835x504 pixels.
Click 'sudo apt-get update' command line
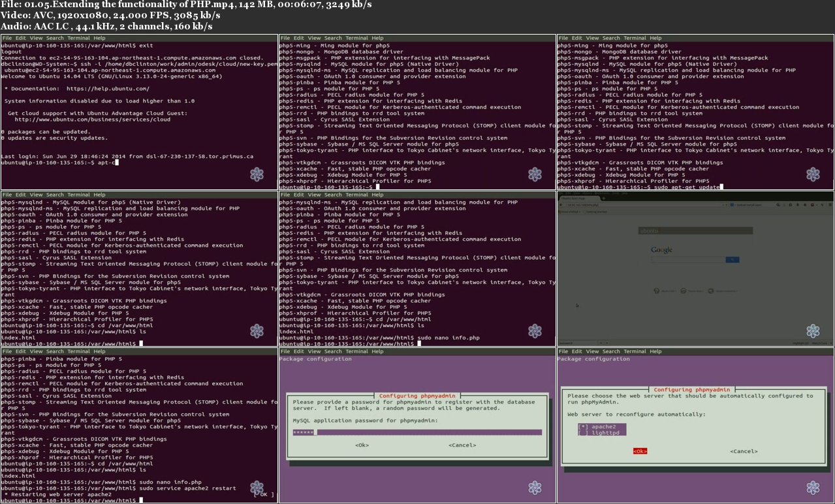point(686,187)
